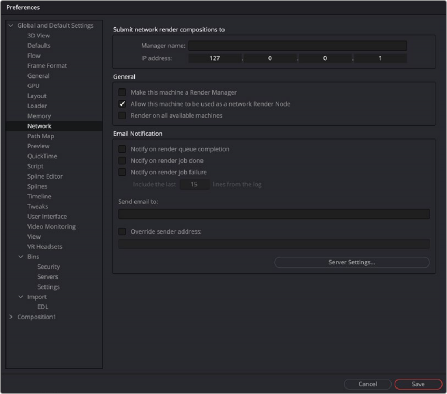Image resolution: width=447 pixels, height=394 pixels.
Task: Toggle Override sender address checkbox
Action: tap(122, 231)
